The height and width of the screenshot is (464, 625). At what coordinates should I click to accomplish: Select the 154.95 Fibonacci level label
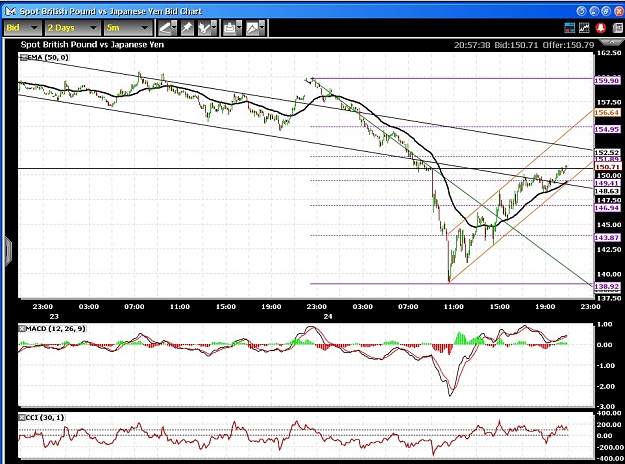tap(607, 129)
